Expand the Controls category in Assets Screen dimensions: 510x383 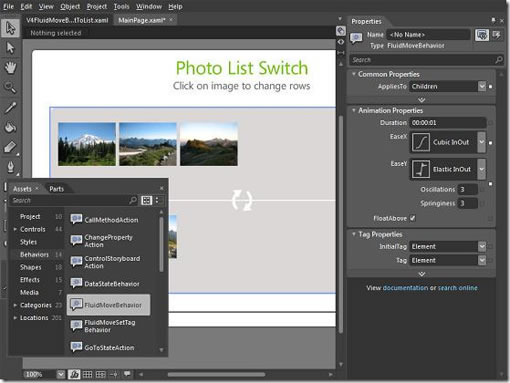tap(15, 229)
